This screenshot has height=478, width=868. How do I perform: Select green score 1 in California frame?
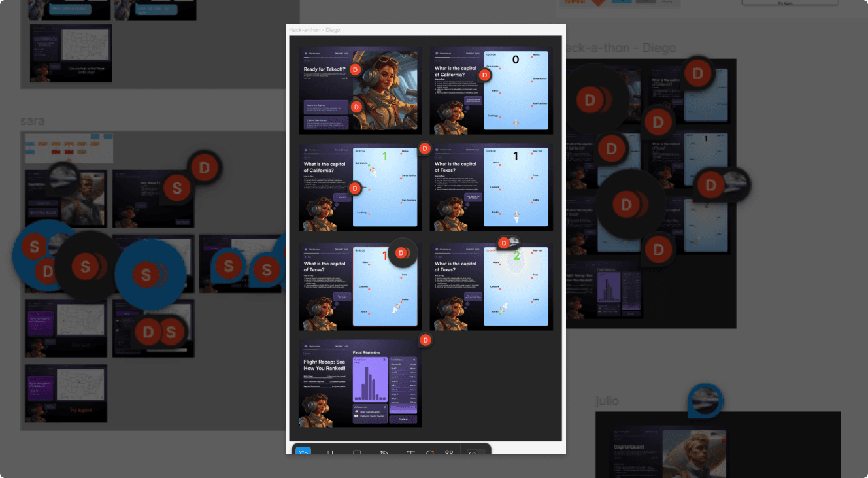(x=385, y=156)
